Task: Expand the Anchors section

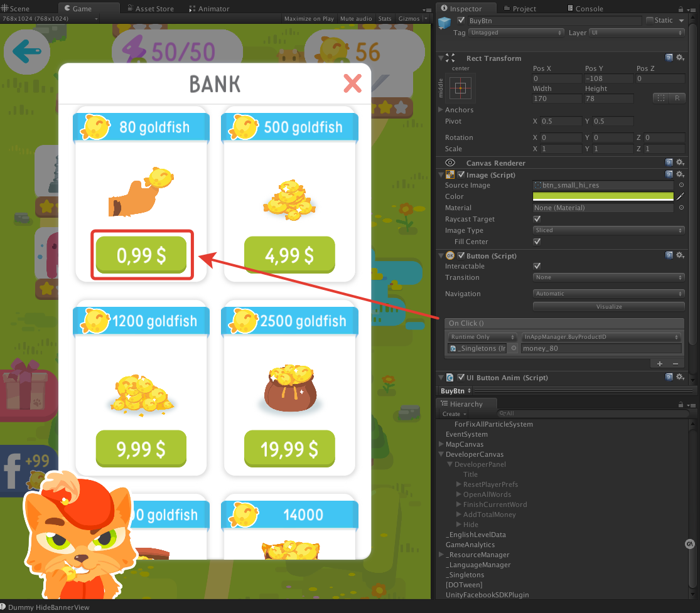Action: tap(440, 109)
